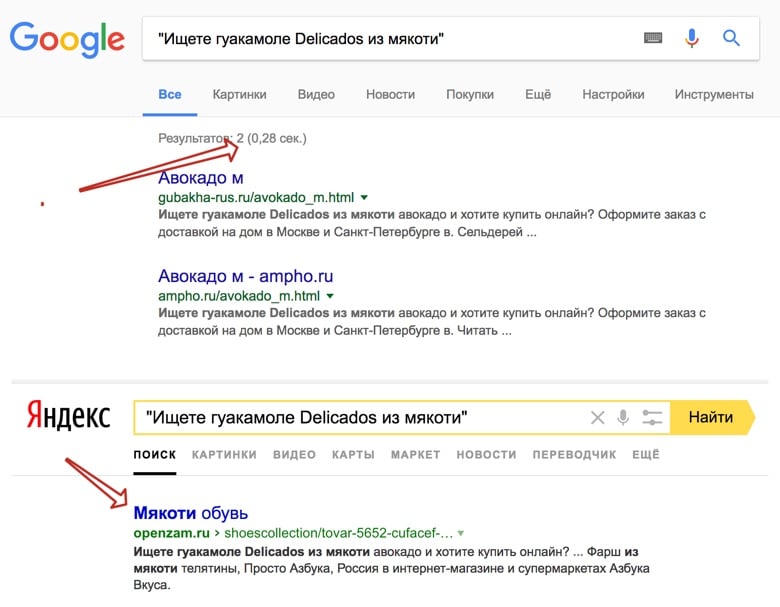Expand the ampho.ru/avokado_m.html result arrow menu
This screenshot has height=607, width=780.
click(x=329, y=297)
